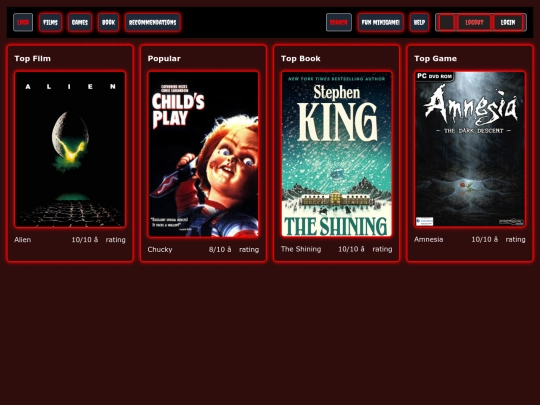Open the Child's Play poster
540x405 pixels.
click(203, 154)
